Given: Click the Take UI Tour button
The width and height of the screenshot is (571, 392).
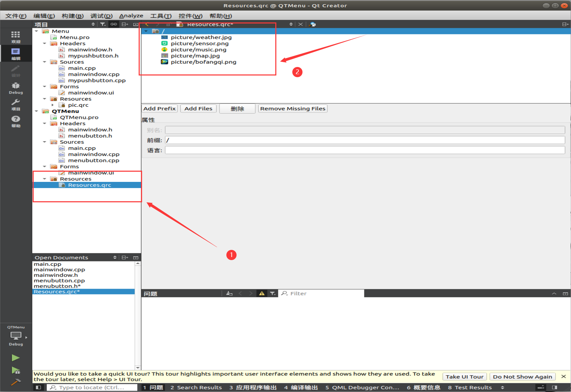Looking at the screenshot, I should (465, 377).
